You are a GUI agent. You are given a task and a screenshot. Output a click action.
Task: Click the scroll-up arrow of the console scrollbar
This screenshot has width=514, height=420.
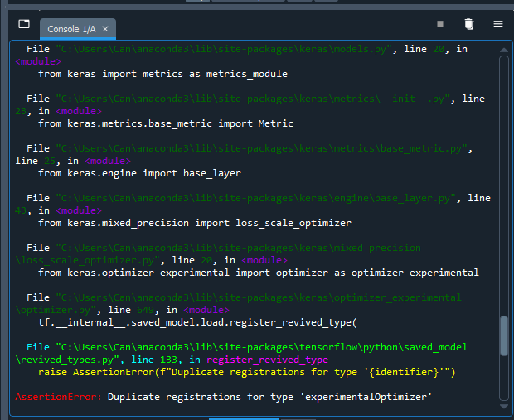click(x=504, y=51)
